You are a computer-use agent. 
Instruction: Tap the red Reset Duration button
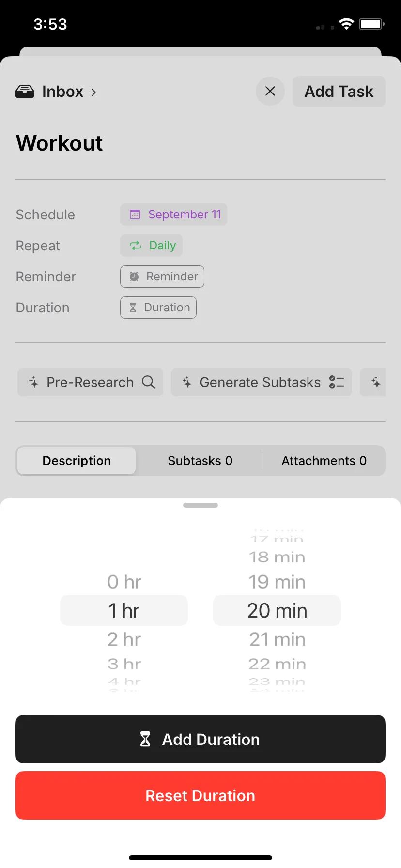coord(200,795)
